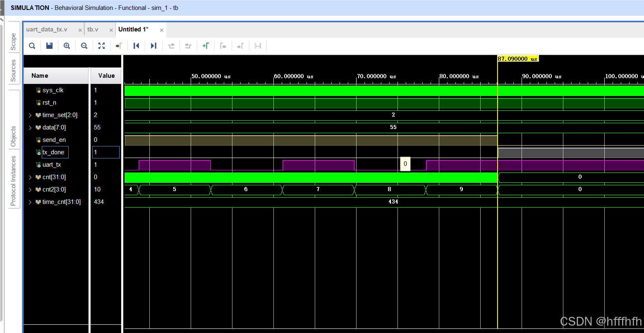Save the waveform configuration with floppy icon
Screen dimensions: 644x333
(x=49, y=46)
